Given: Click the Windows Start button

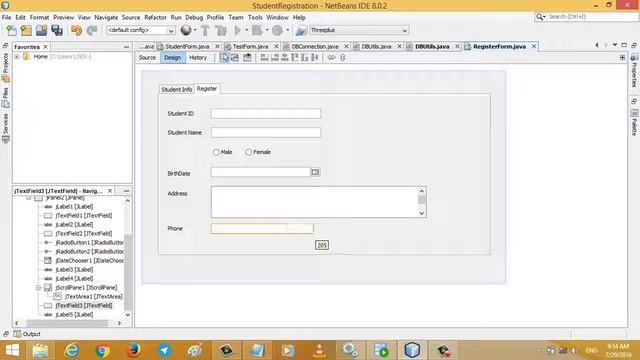Looking at the screenshot, I should [x=12, y=350].
